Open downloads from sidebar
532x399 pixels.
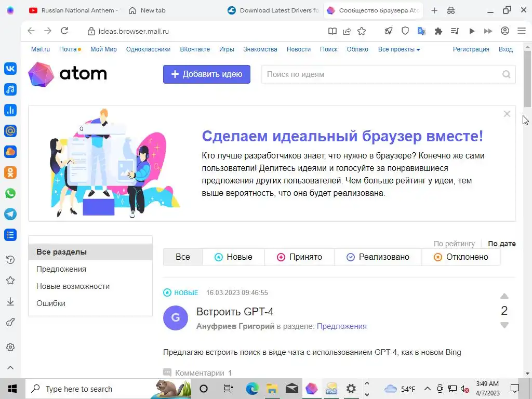click(x=10, y=301)
